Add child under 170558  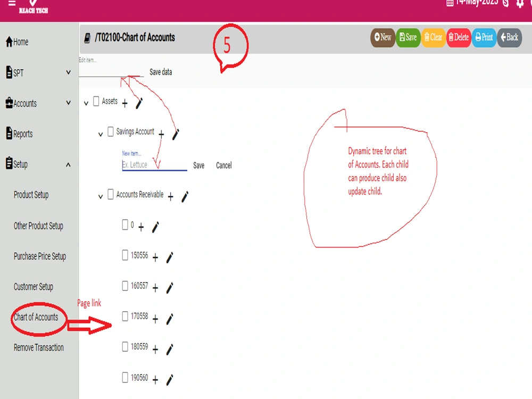tap(155, 319)
